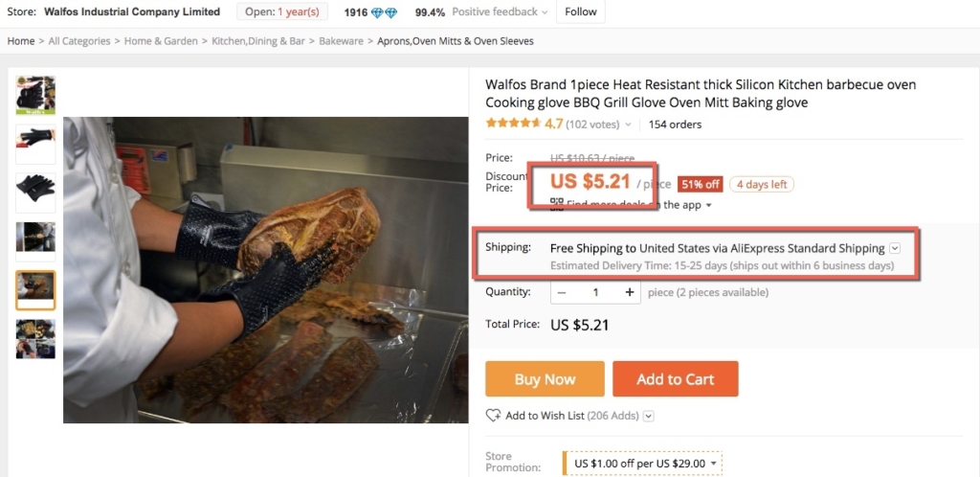Open Walfos Industrial Company Limited store link
This screenshot has height=477, width=980.
132,12
